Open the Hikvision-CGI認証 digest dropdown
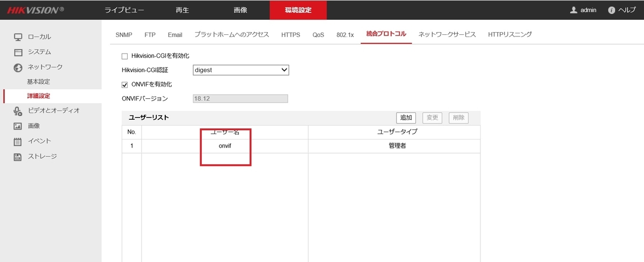This screenshot has width=644, height=262. pyautogui.click(x=241, y=70)
